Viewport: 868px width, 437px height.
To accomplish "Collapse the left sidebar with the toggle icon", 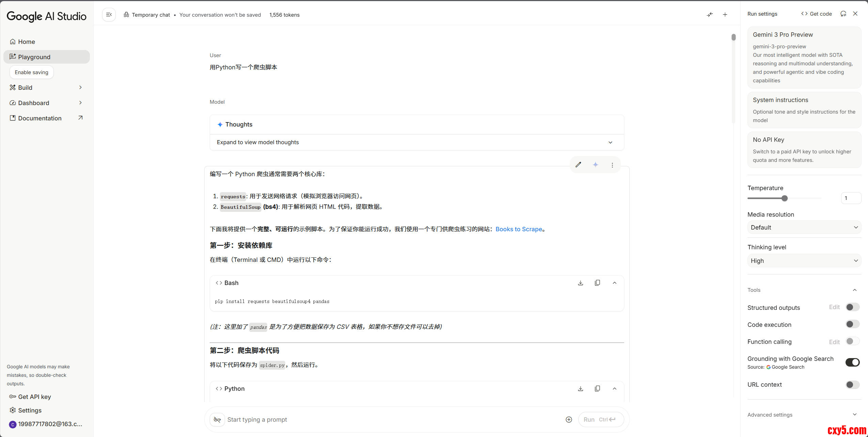I will click(x=109, y=15).
